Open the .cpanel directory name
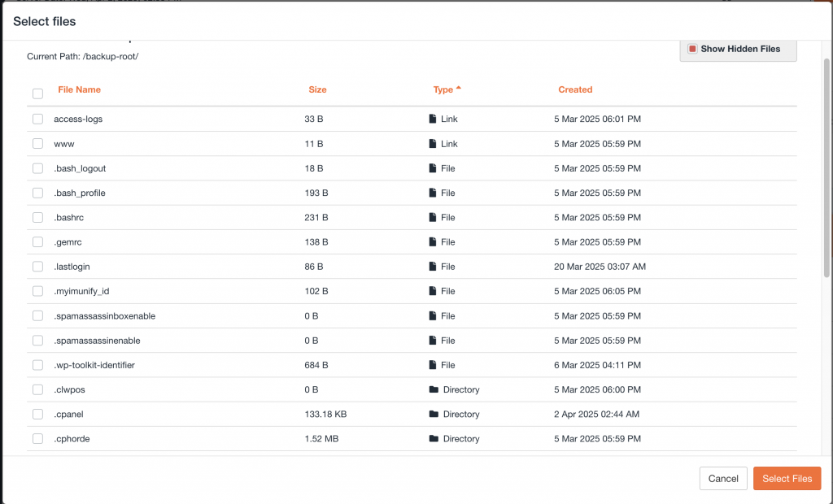This screenshot has height=504, width=833. [x=68, y=415]
